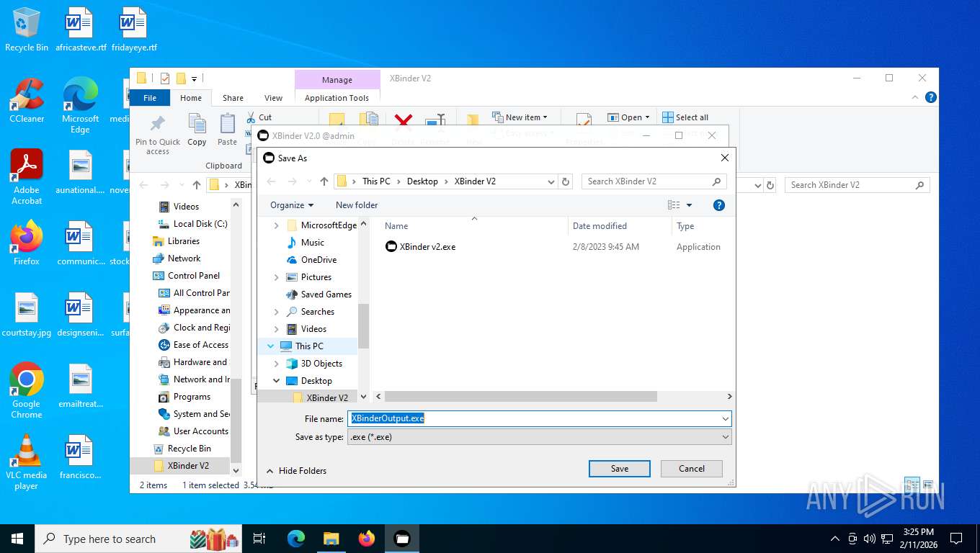Select User Accounts in Explorer sidebar
The height and width of the screenshot is (553, 980).
(x=193, y=431)
